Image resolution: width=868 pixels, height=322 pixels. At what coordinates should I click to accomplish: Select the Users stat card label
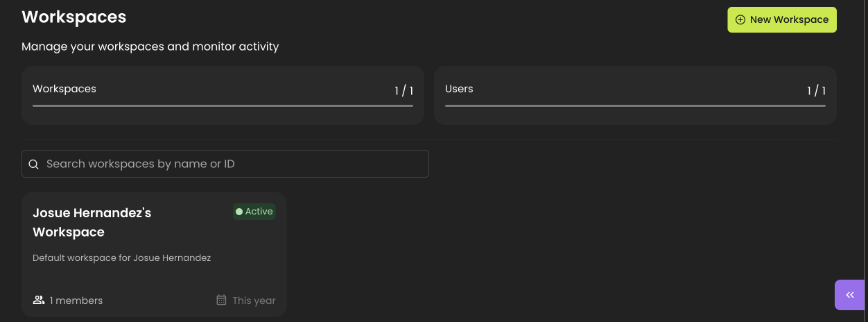point(459,89)
